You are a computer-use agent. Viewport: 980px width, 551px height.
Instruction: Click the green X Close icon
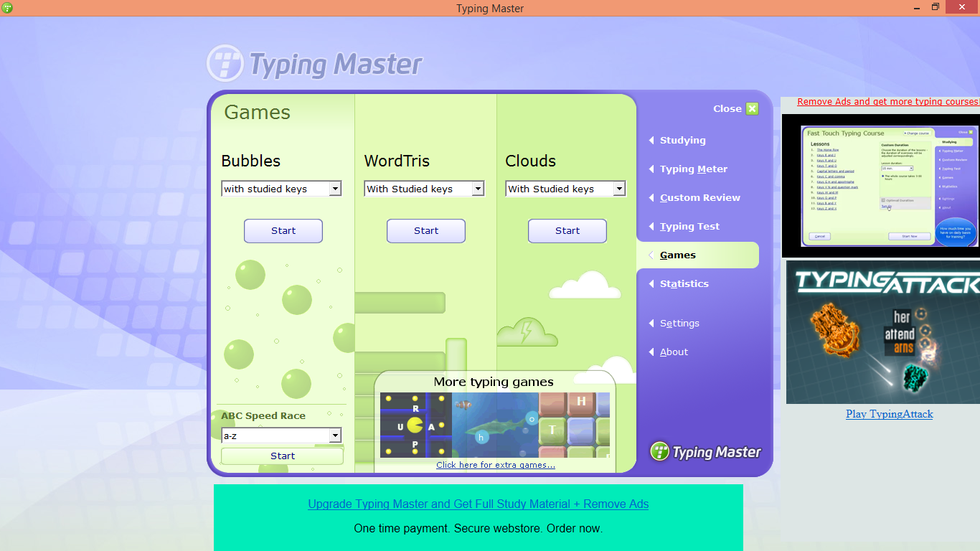pyautogui.click(x=752, y=108)
